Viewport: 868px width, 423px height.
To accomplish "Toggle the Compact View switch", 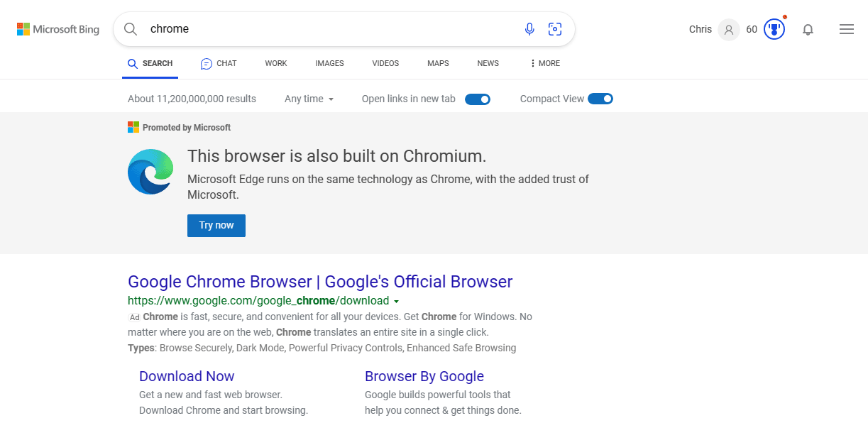I will click(x=600, y=99).
